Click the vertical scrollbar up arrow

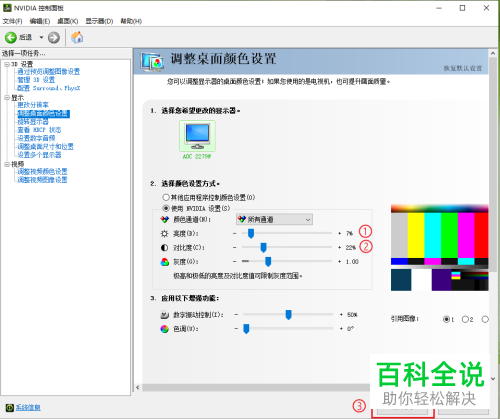tap(493, 53)
